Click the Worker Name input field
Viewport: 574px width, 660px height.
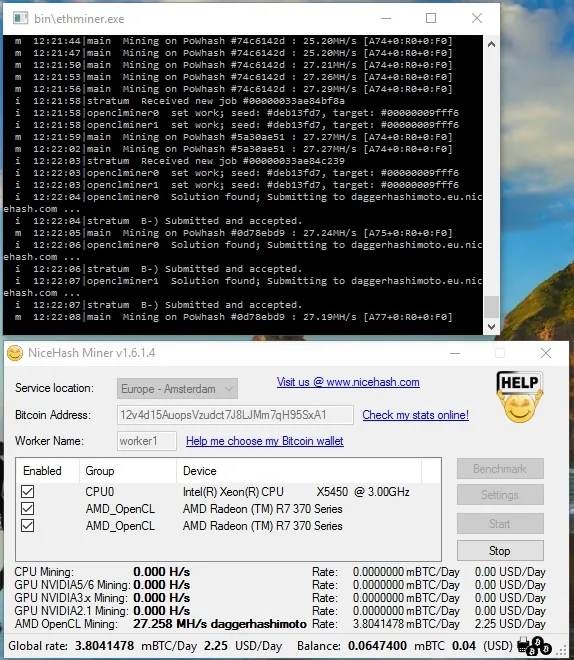[147, 441]
